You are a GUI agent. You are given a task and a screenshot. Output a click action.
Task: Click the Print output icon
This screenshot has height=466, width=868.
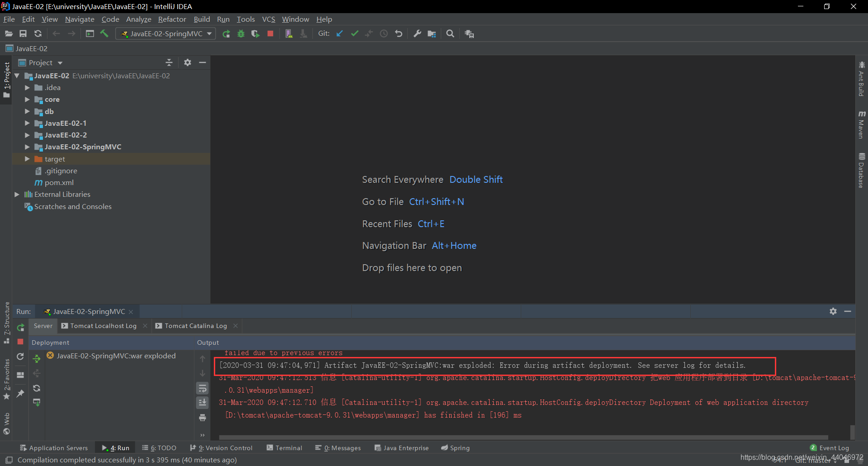(203, 417)
